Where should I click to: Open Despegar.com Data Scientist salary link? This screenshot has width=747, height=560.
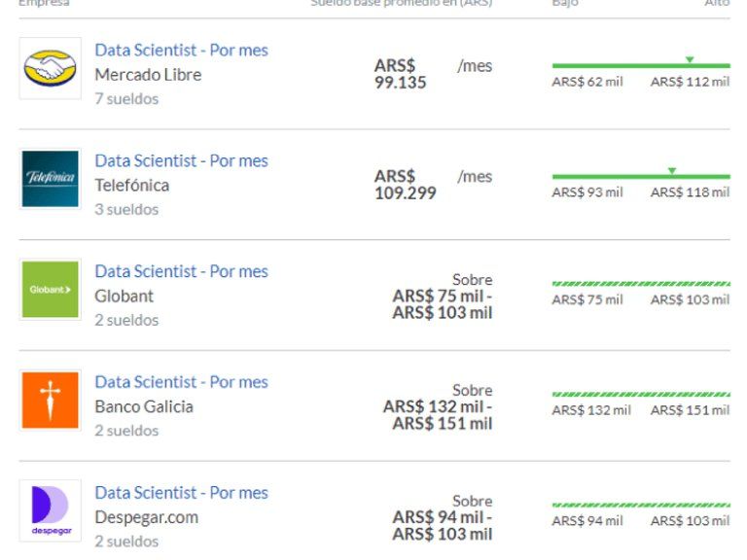[181, 494]
